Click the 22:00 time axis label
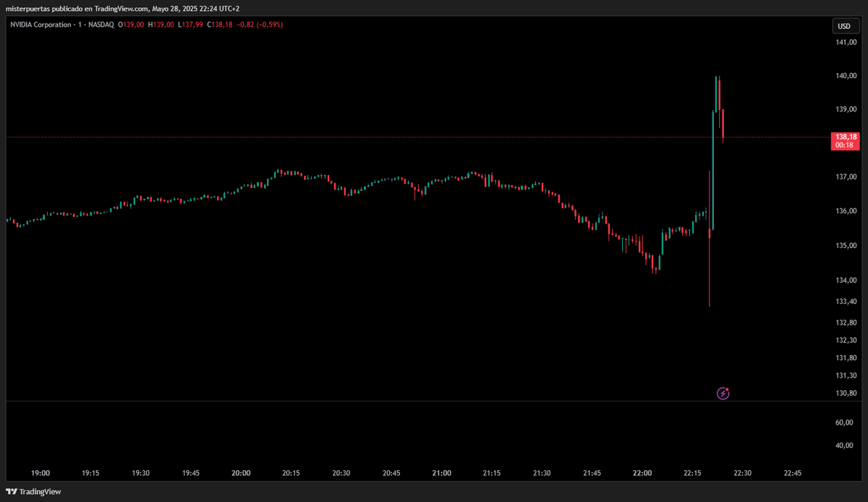 point(642,473)
